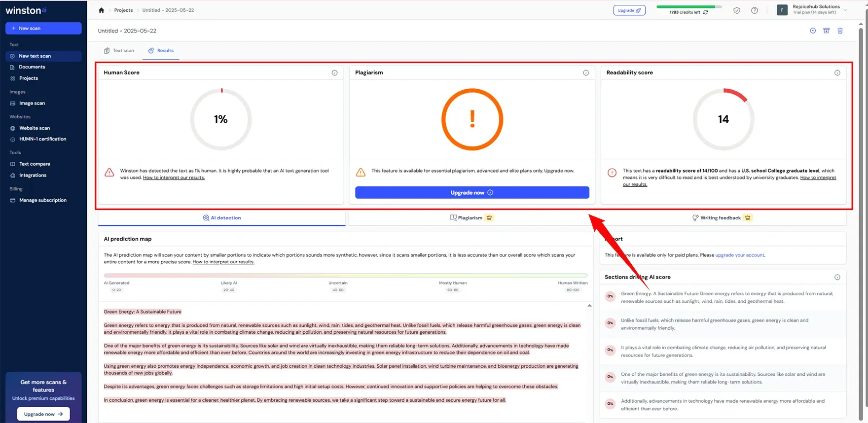
Task: Delete the scan with the trash icon
Action: coord(840,31)
